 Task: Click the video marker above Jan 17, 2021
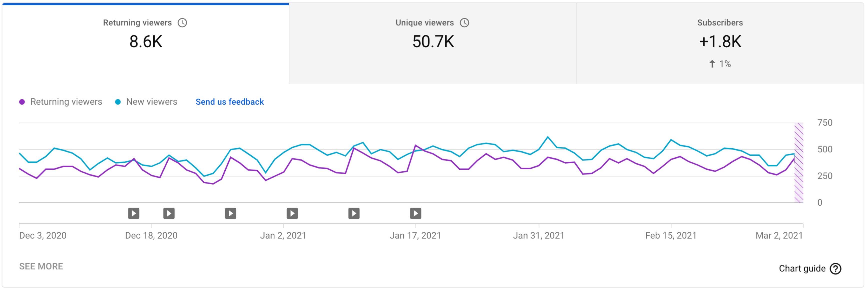[x=415, y=213]
